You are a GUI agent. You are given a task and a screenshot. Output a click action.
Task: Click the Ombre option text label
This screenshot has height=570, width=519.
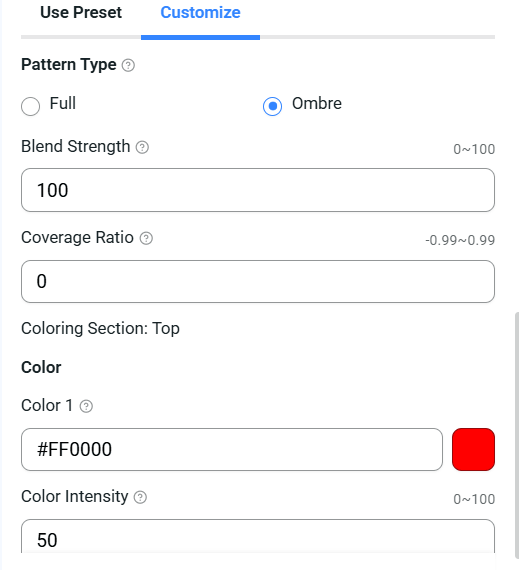pyautogui.click(x=317, y=104)
